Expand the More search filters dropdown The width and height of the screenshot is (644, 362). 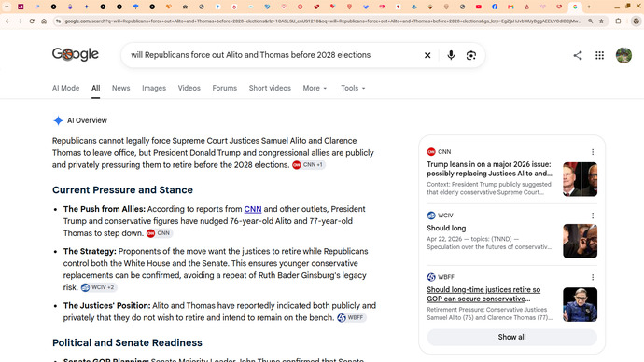315,88
